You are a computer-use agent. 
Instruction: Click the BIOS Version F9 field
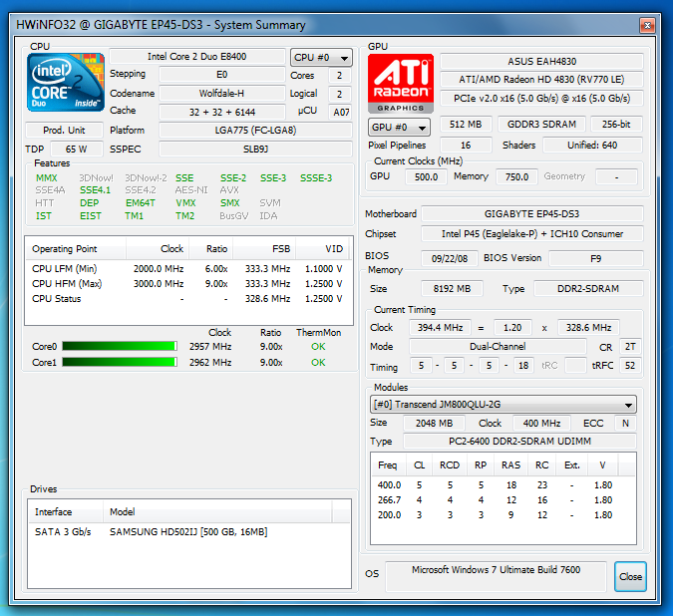pos(596,259)
